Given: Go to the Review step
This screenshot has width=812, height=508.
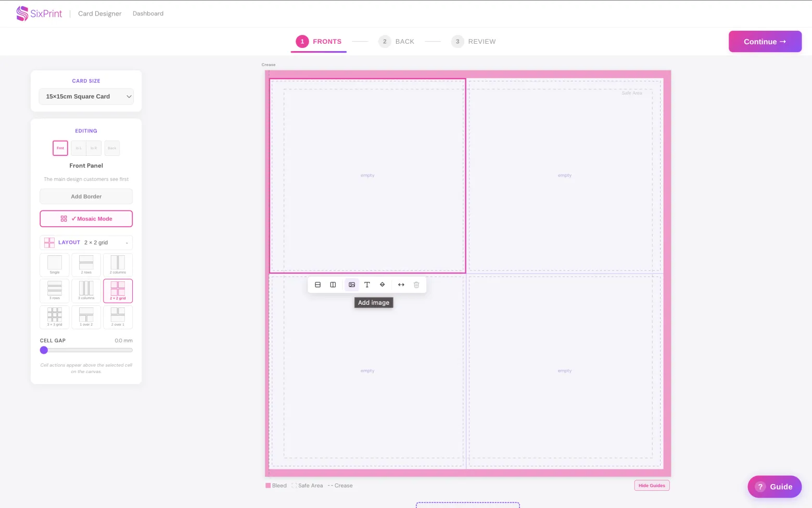Looking at the screenshot, I should (x=474, y=42).
